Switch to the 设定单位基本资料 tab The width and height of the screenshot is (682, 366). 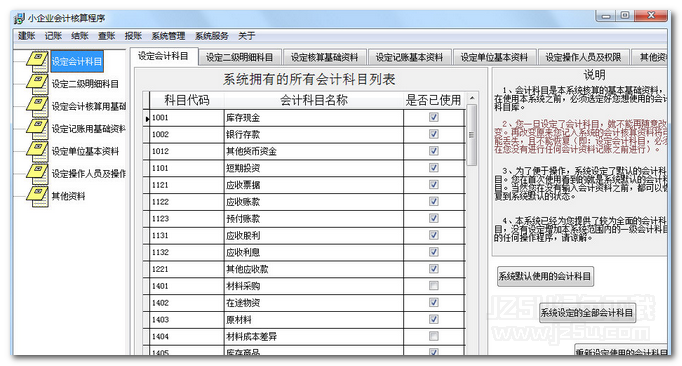494,57
